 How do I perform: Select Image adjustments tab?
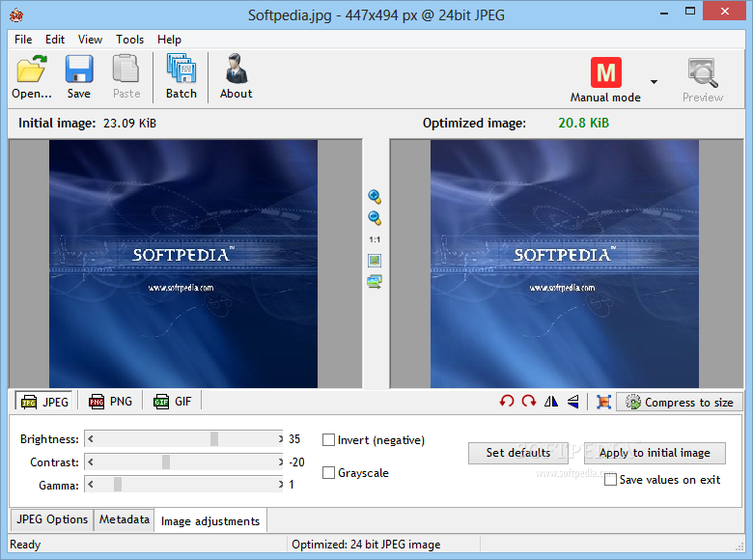[x=210, y=521]
